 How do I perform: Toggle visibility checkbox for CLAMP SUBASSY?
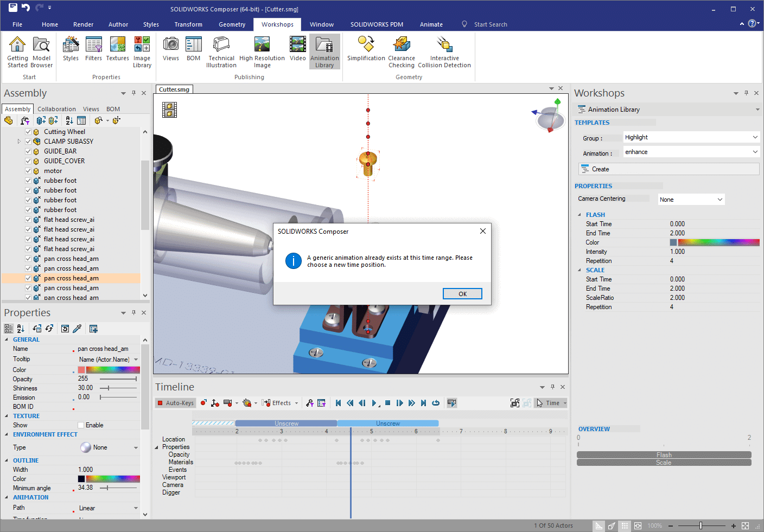(28, 142)
